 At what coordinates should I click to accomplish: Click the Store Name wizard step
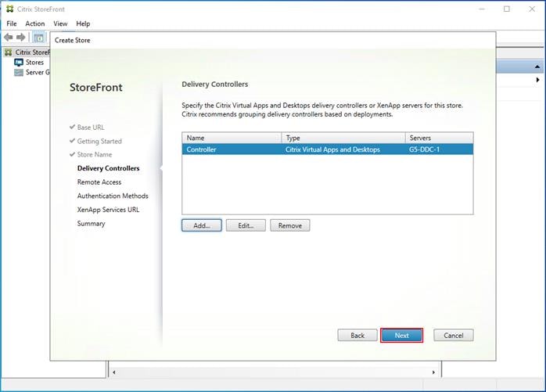pyautogui.click(x=95, y=154)
